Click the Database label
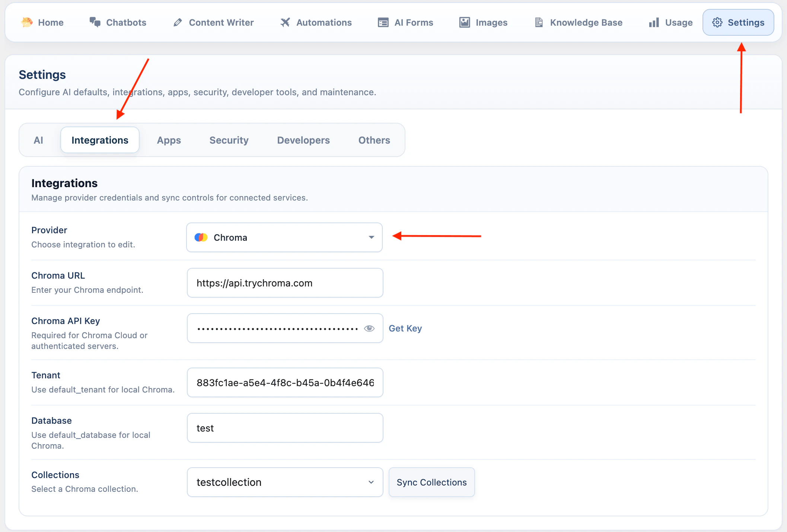 coord(52,420)
